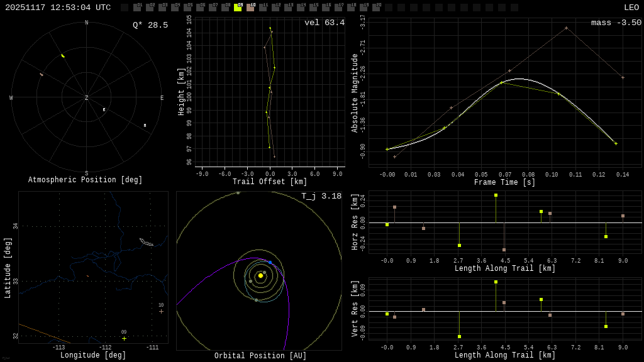Click the LEO shower label
Viewport: 644px width, 362px height.
[x=631, y=8]
